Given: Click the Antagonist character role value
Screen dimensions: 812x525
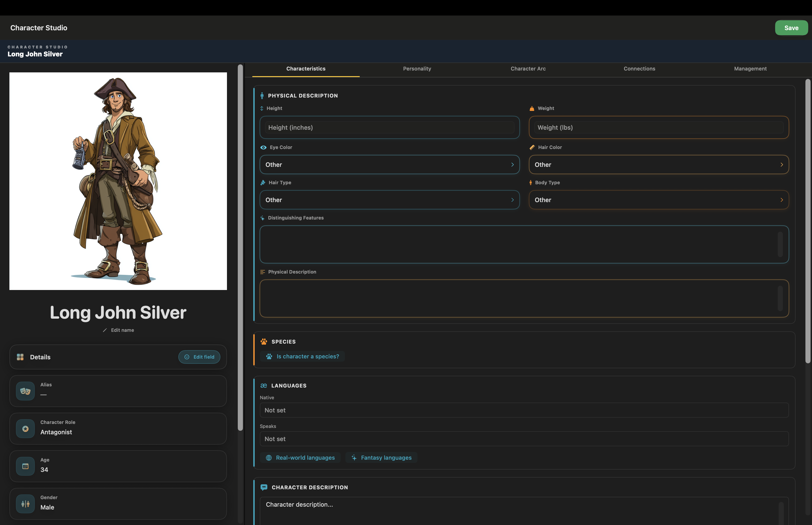Looking at the screenshot, I should point(56,432).
